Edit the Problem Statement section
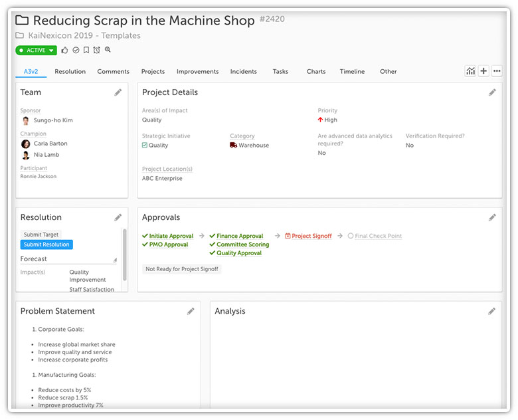518x420 pixels. tap(191, 311)
